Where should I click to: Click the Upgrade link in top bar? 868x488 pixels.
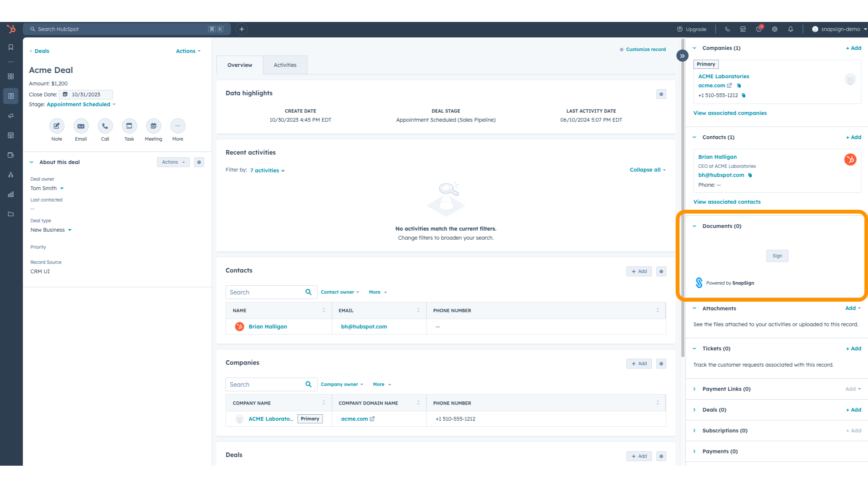(691, 29)
